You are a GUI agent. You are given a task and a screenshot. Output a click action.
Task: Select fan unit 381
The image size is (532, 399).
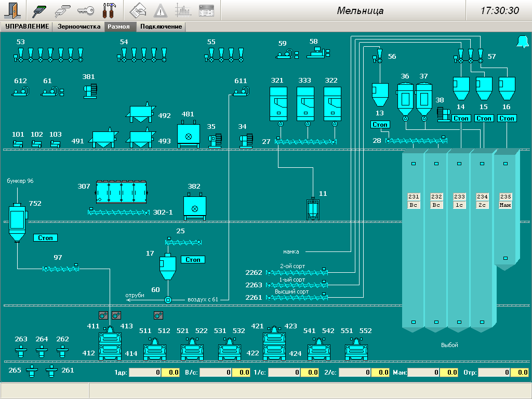(89, 91)
